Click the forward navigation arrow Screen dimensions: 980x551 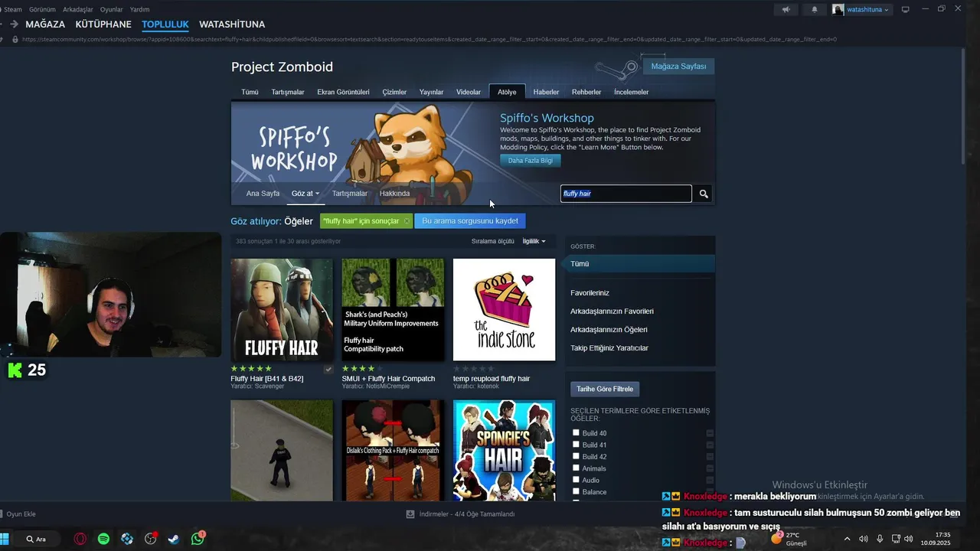pos(14,24)
